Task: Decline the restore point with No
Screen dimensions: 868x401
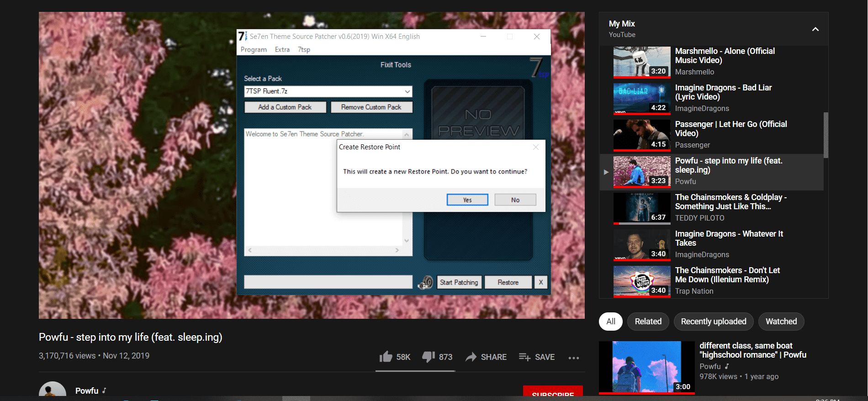Action: (x=515, y=200)
